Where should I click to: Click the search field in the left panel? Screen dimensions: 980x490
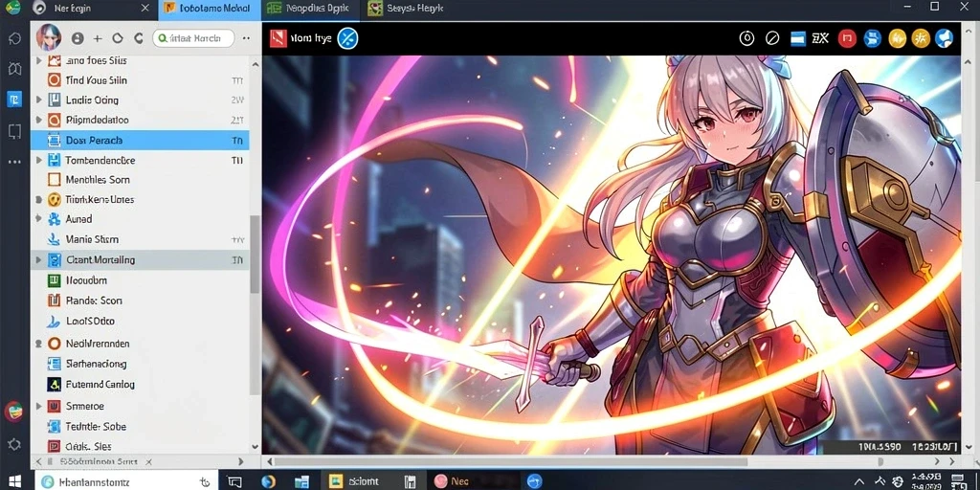[193, 38]
